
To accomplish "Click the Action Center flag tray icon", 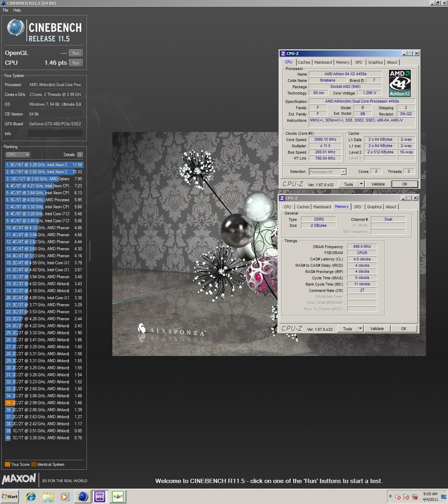I will [x=406, y=497].
